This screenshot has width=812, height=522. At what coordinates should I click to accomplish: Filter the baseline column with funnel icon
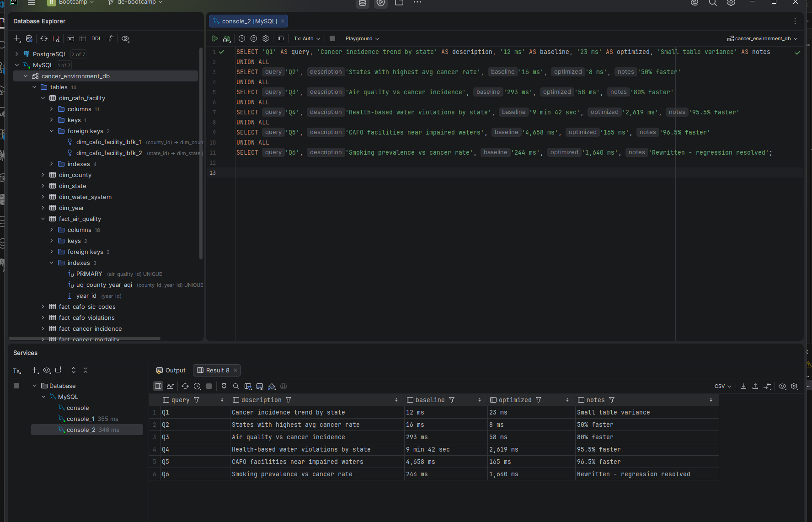tap(452, 400)
